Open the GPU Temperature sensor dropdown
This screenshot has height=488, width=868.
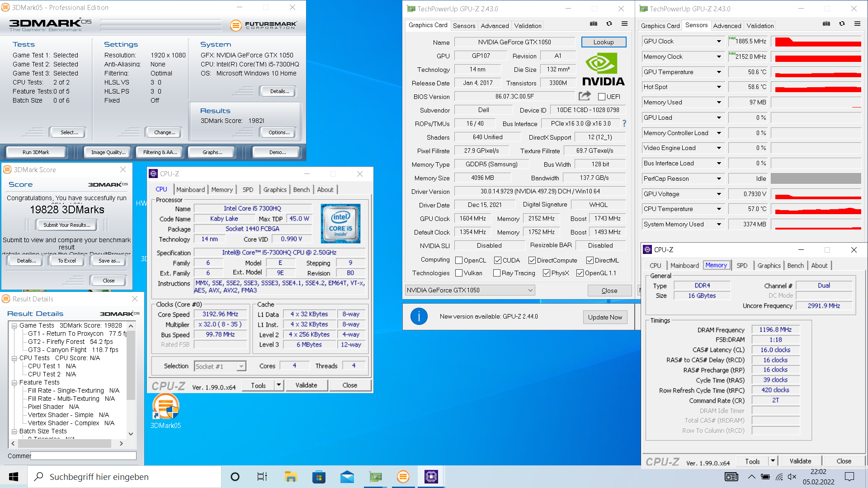[719, 72]
